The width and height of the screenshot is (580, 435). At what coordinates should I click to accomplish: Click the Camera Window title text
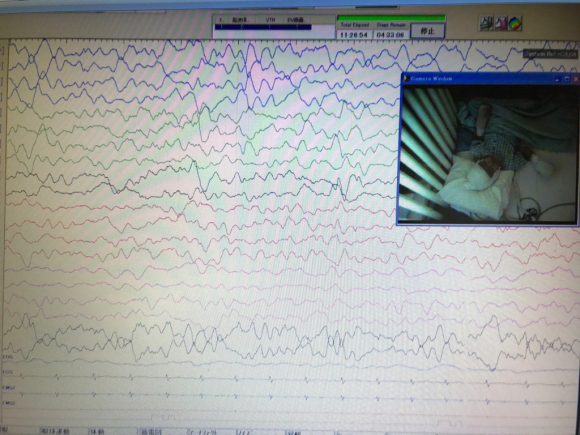432,79
